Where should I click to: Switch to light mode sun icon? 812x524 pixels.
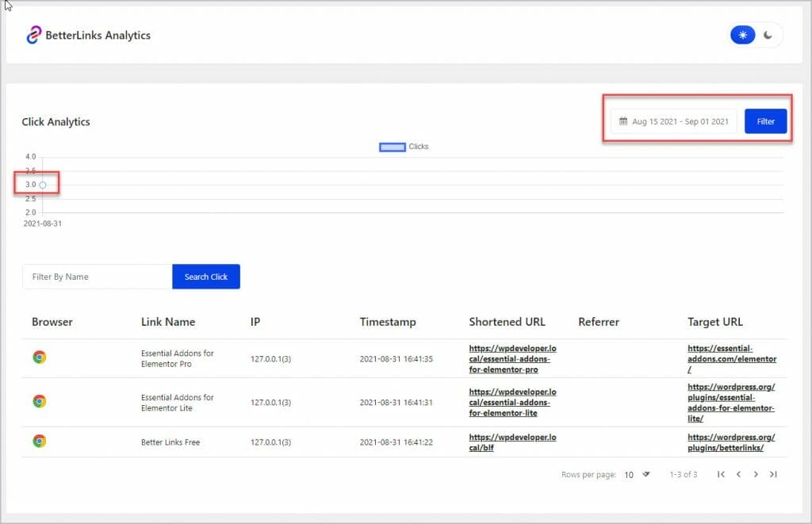coord(742,35)
